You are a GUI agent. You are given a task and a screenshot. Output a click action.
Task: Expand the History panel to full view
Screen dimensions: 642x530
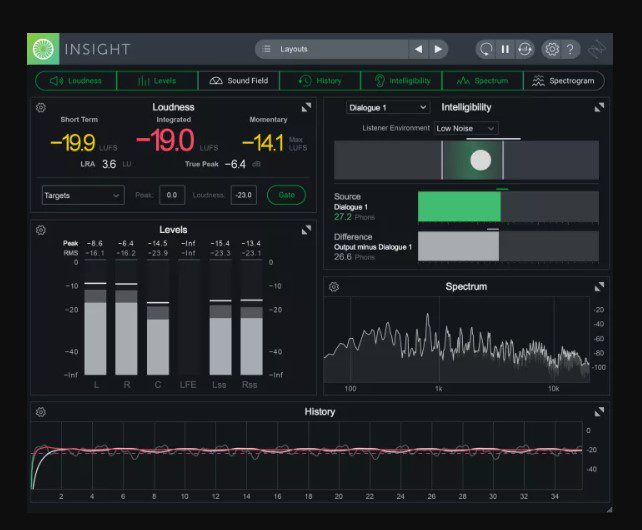pyautogui.click(x=599, y=412)
